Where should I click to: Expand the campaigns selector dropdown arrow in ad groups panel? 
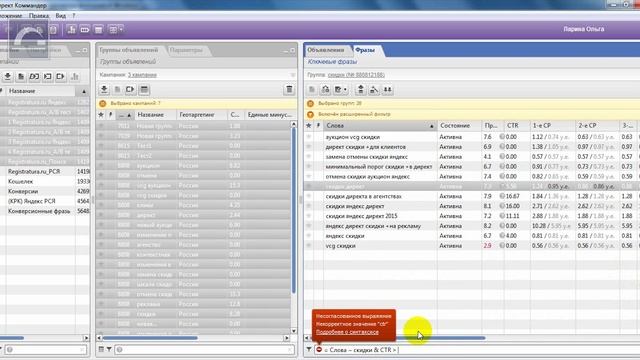(293, 75)
